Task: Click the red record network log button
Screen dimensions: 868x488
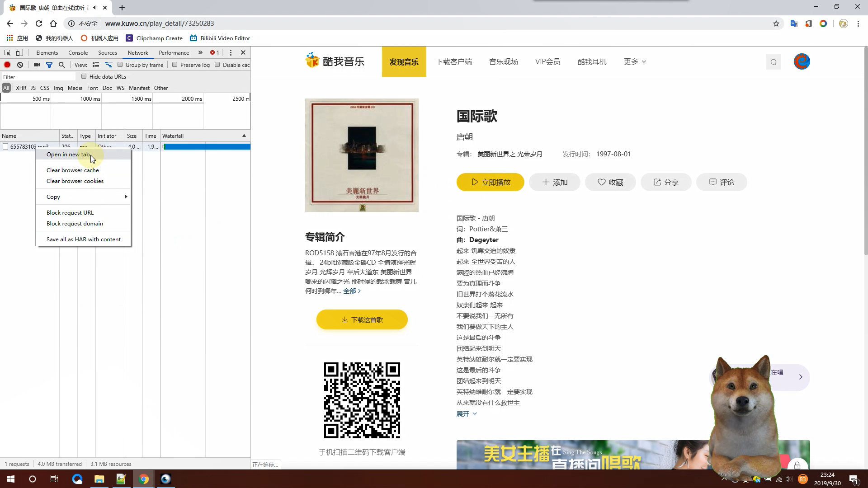Action: pyautogui.click(x=7, y=65)
